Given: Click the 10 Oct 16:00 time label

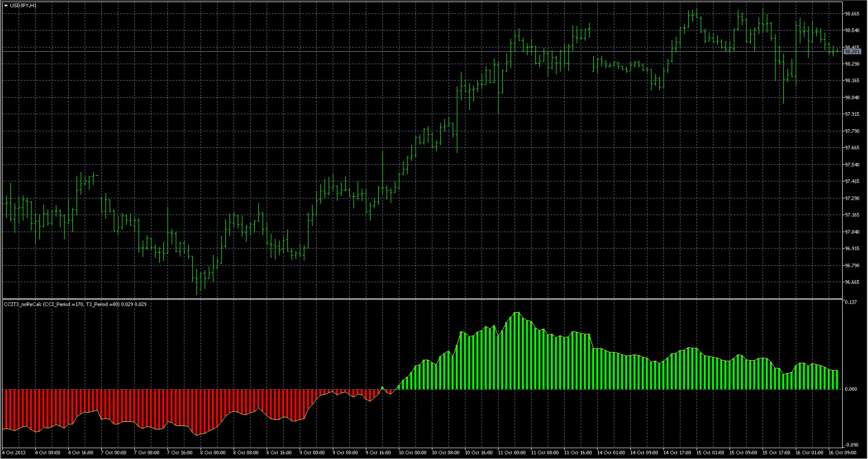Looking at the screenshot, I should click(x=478, y=453).
